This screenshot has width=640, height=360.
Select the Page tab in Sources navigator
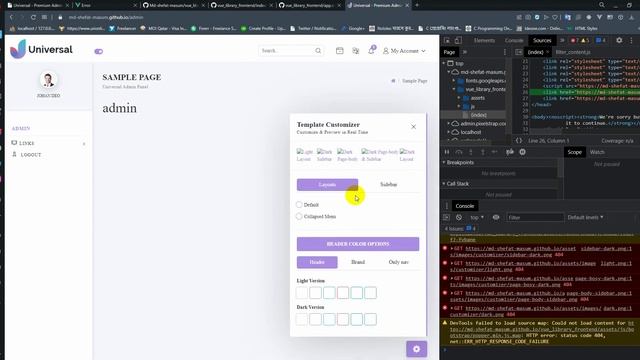[x=449, y=52]
